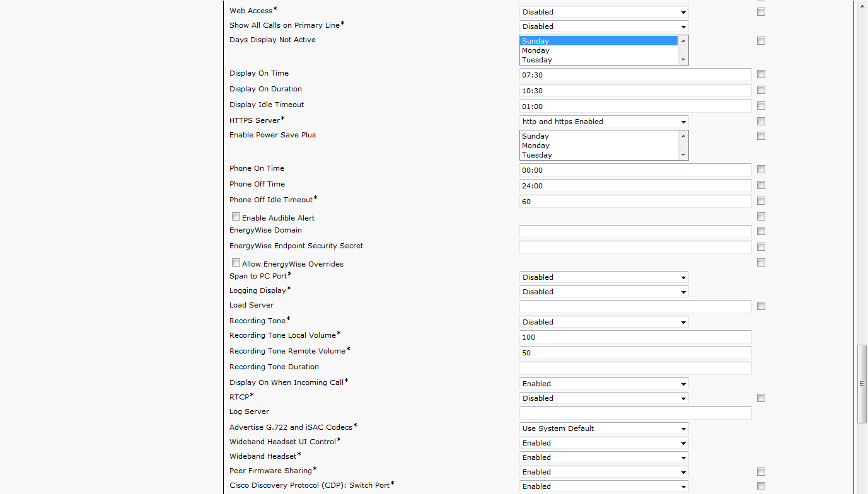This screenshot has width=868, height=494.
Task: Open the Peer Firmware Sharing dropdown
Action: tap(603, 472)
